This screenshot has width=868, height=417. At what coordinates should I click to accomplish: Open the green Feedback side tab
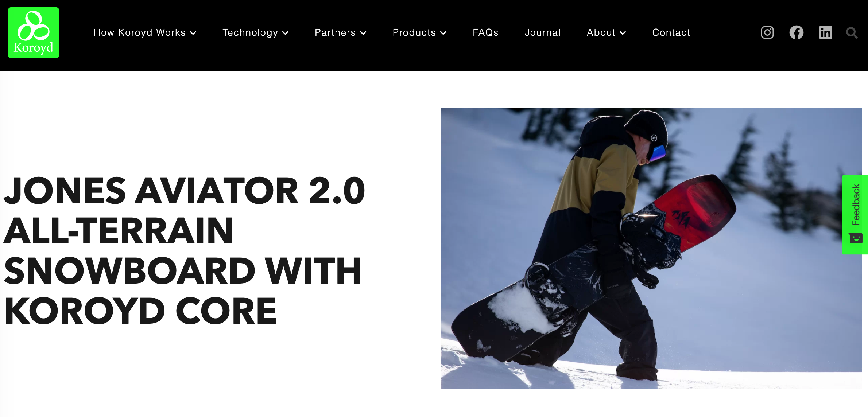coord(855,215)
